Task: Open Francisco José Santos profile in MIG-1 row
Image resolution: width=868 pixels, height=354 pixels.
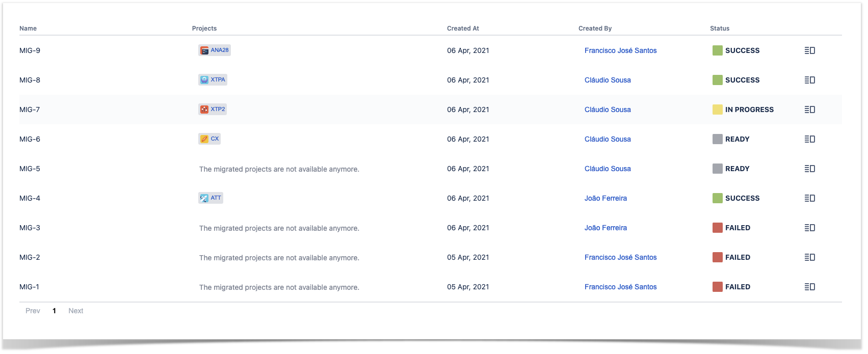Action: click(620, 287)
